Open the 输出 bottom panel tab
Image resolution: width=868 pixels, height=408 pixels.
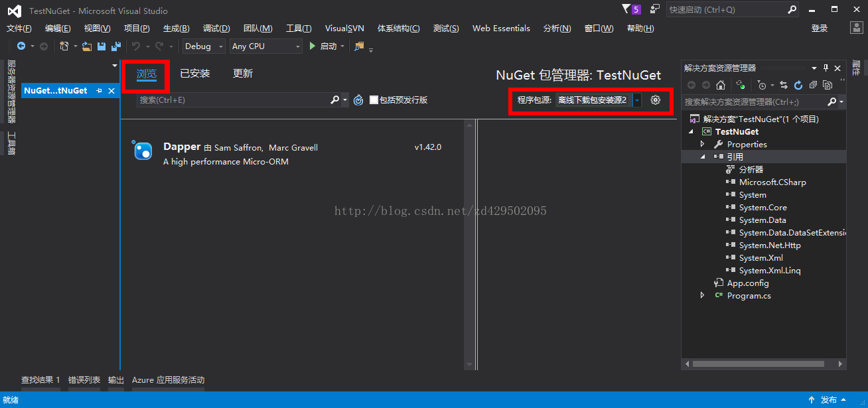[116, 380]
